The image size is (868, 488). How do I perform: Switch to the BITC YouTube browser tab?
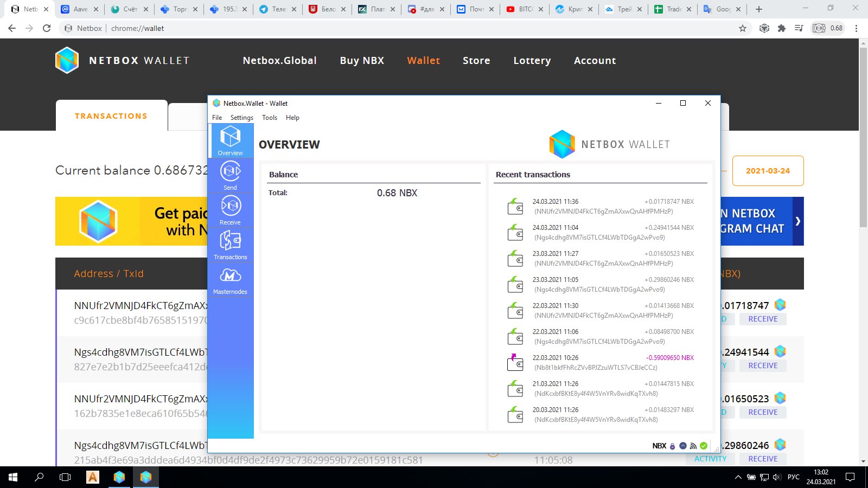[525, 9]
